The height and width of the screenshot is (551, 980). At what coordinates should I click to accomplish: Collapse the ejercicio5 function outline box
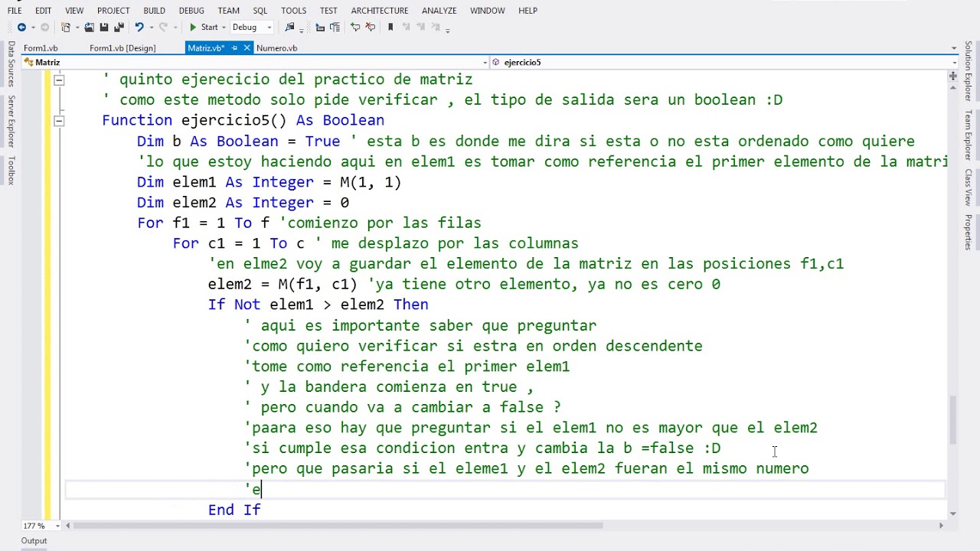click(59, 120)
